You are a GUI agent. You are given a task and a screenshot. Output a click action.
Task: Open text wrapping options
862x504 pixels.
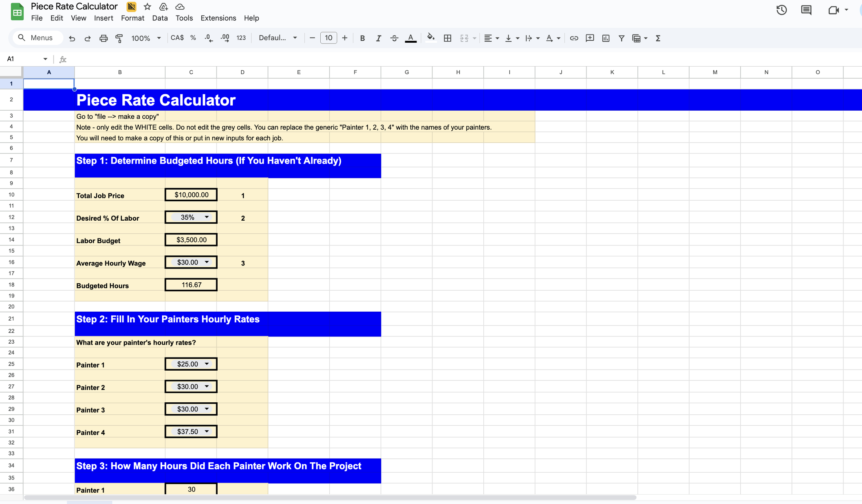[532, 38]
